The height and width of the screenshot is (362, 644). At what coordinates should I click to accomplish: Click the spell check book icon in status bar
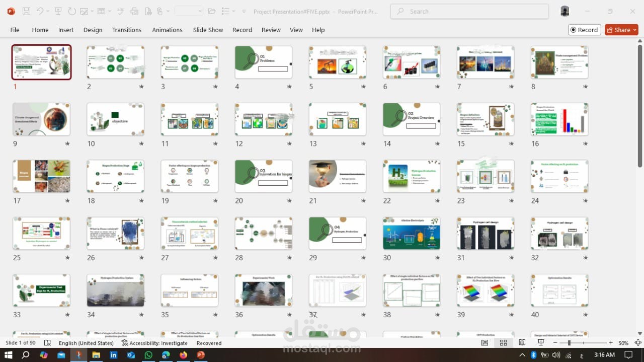[47, 343]
